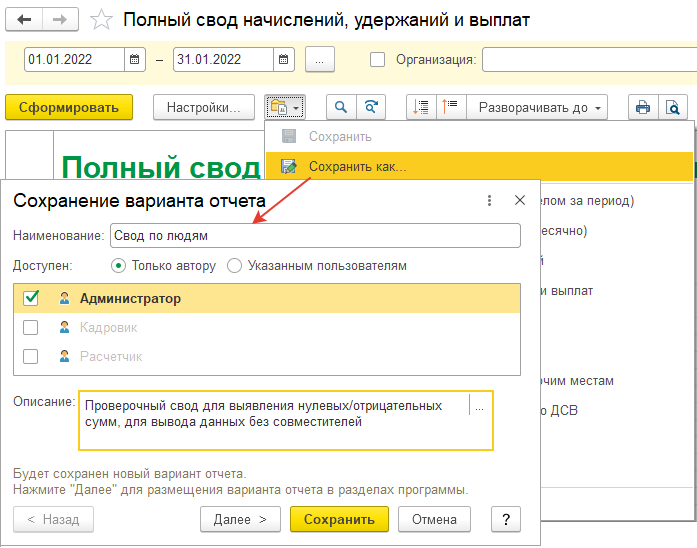Click the print icon in toolbar
Image resolution: width=697 pixels, height=548 pixels.
pos(643,107)
